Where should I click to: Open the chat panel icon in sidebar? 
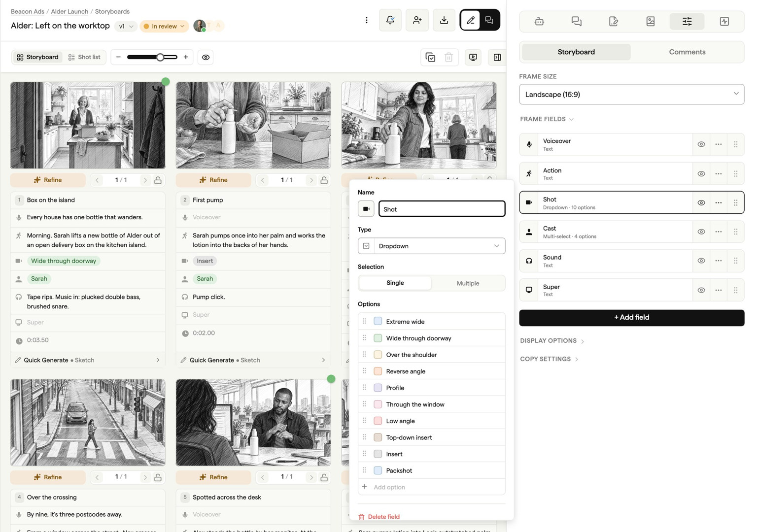[x=576, y=21]
